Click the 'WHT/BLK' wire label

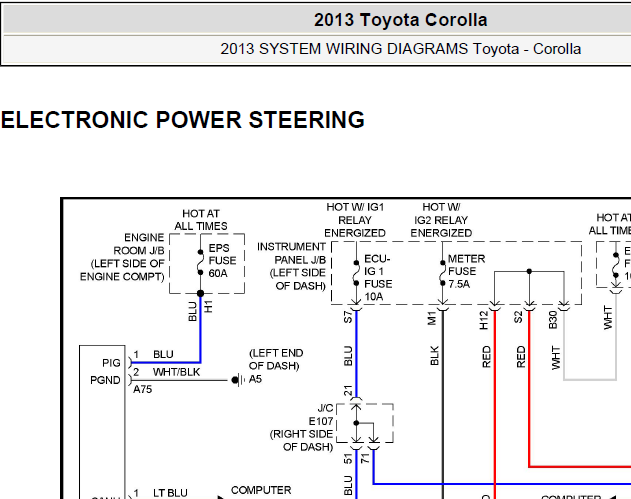coord(176,372)
